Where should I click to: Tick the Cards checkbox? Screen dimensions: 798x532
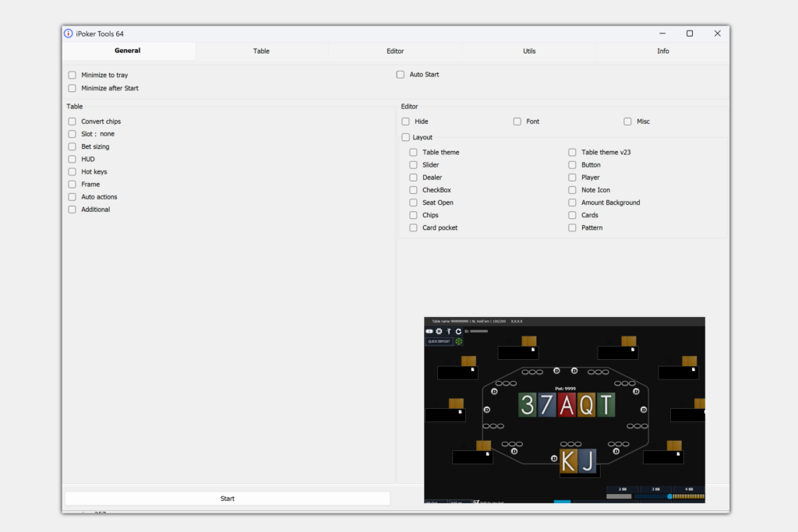point(572,215)
